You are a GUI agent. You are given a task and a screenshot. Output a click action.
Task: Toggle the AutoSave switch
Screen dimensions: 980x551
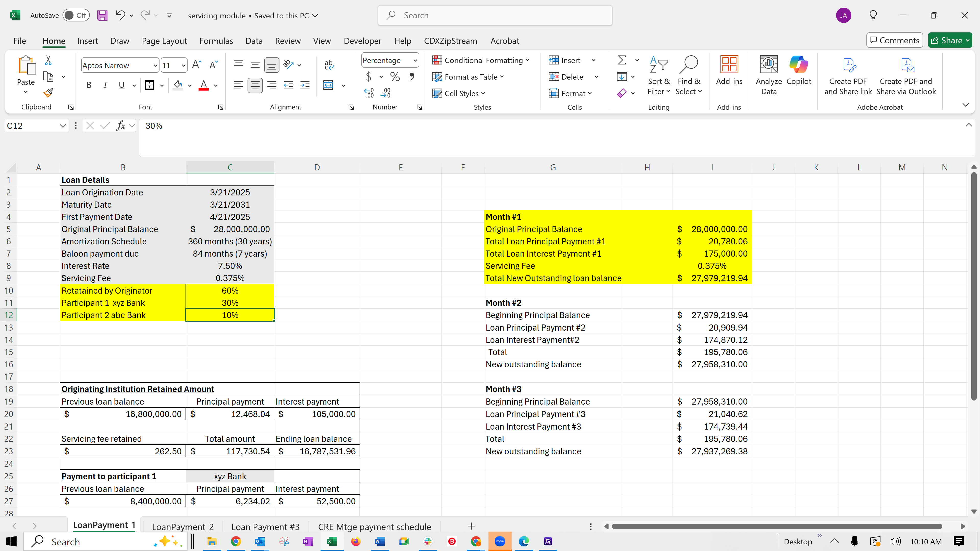pyautogui.click(x=76, y=15)
